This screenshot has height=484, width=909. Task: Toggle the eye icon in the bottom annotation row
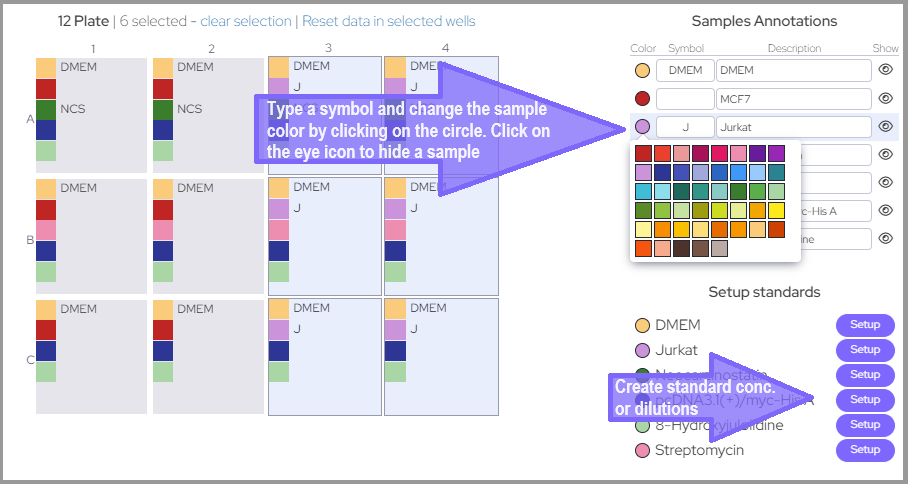click(885, 238)
